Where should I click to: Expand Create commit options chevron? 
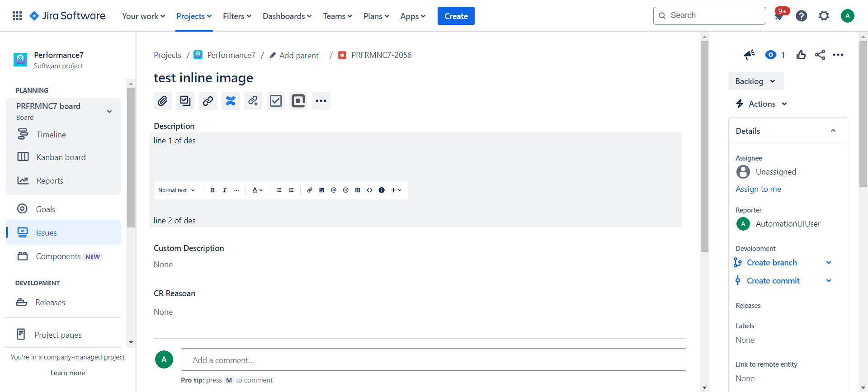(x=829, y=281)
